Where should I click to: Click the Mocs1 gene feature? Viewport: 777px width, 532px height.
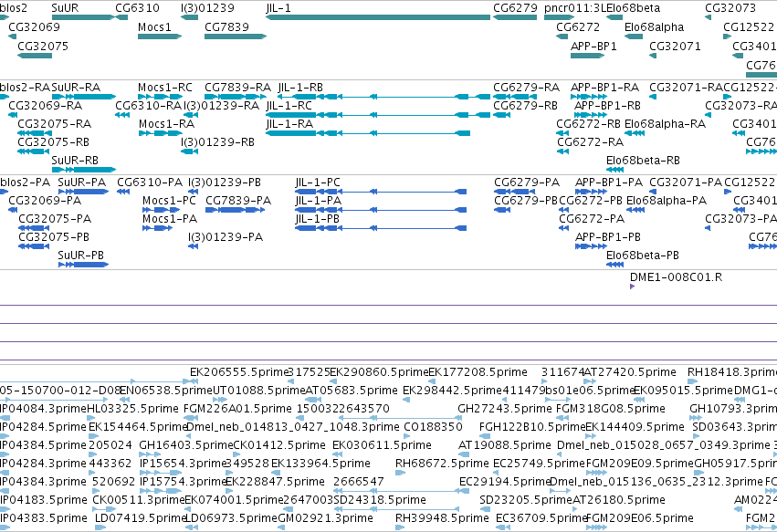160,37
